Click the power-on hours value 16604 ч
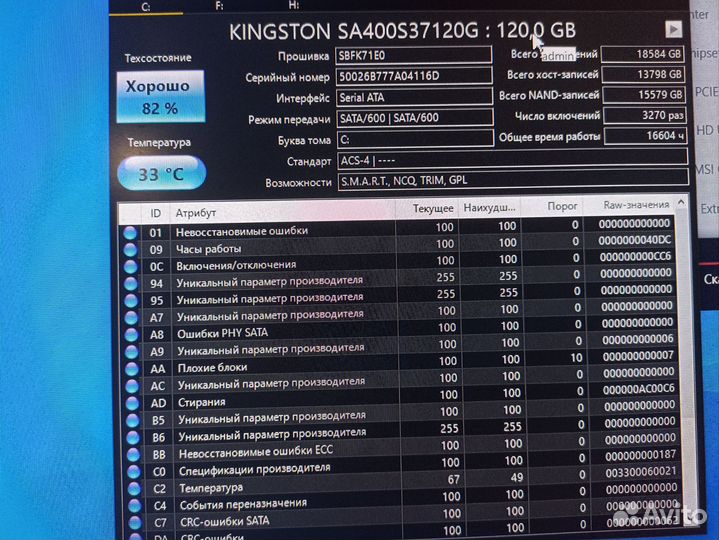The image size is (719, 540). (646, 136)
